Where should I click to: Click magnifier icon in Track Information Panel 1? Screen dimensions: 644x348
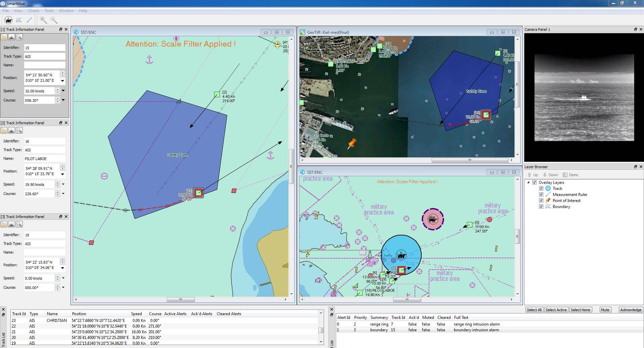(x=19, y=37)
